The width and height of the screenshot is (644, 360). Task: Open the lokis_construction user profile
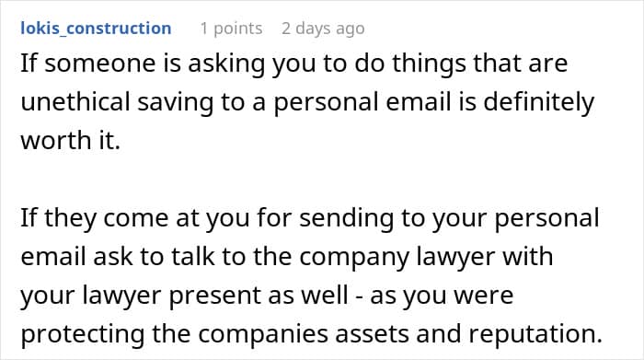tap(96, 29)
